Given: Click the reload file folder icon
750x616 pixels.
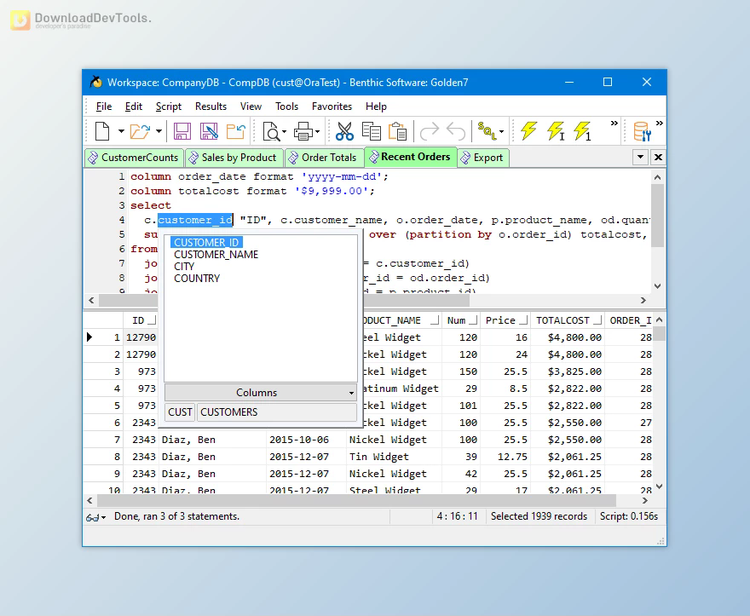Looking at the screenshot, I should tap(236, 131).
